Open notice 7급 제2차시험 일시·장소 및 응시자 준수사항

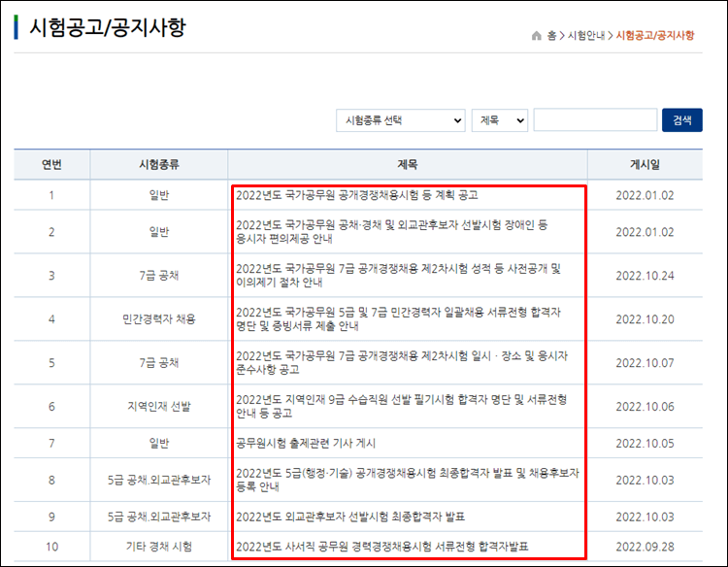click(402, 363)
